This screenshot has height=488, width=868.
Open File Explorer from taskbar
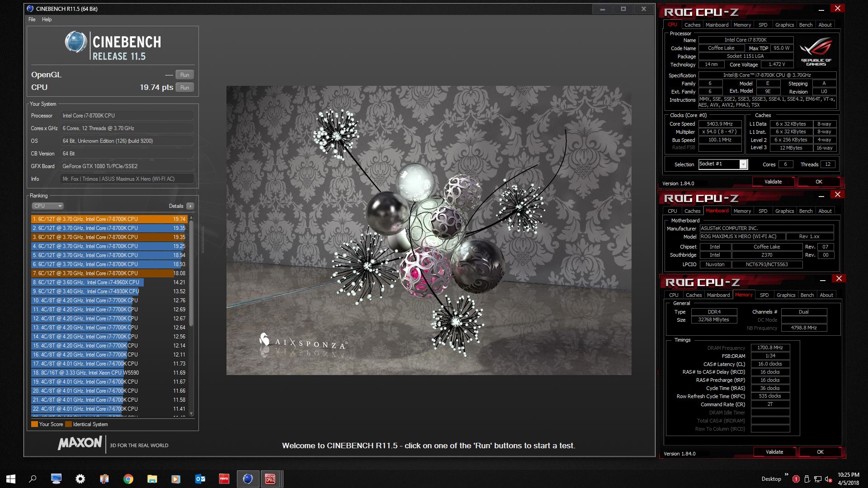(x=152, y=479)
